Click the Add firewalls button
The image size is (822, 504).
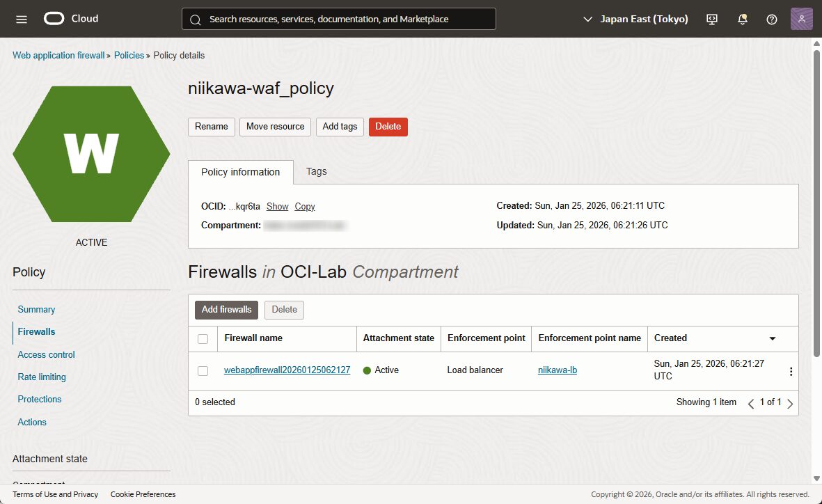[x=226, y=310]
